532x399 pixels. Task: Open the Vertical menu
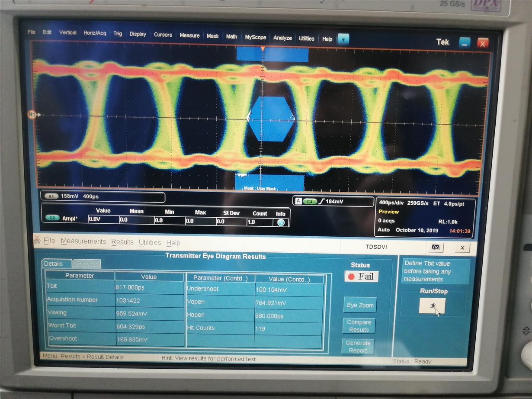67,33
